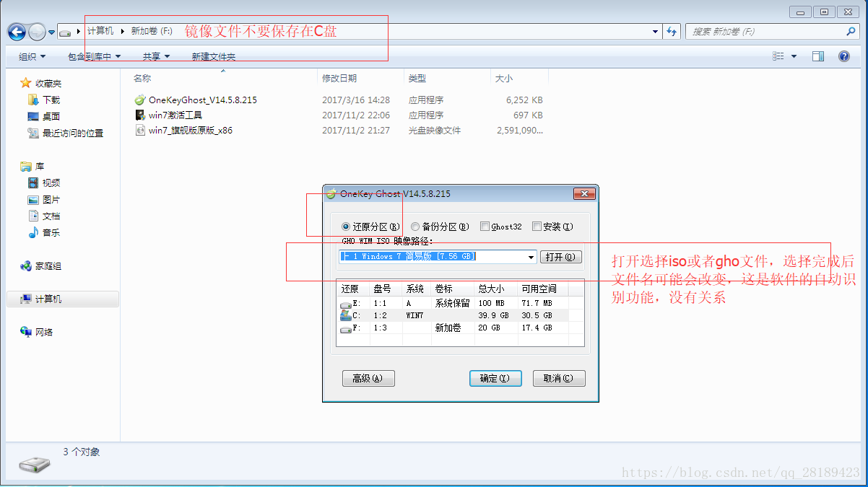This screenshot has width=868, height=487.
Task: Select the 备份分区(B) radio button
Action: click(415, 227)
